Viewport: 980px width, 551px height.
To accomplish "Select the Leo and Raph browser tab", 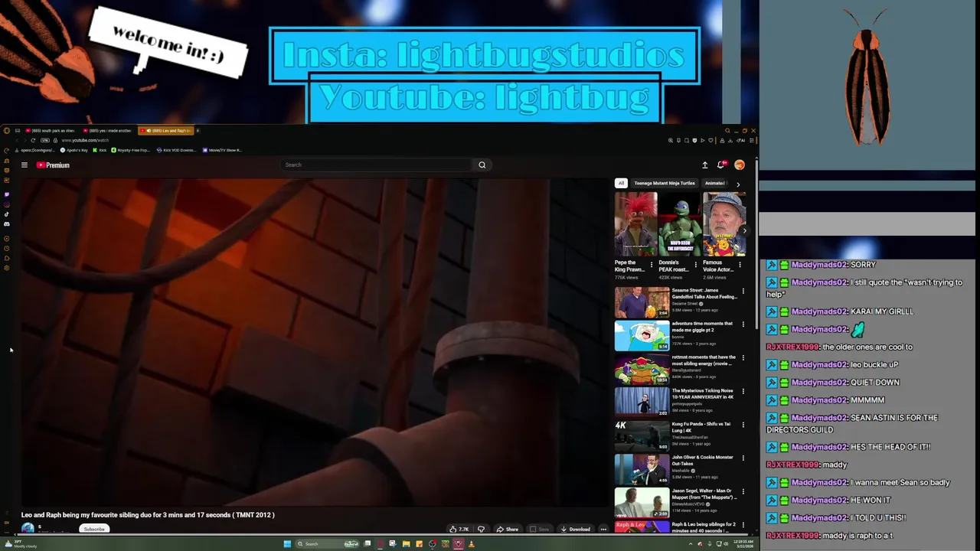I will 166,131.
